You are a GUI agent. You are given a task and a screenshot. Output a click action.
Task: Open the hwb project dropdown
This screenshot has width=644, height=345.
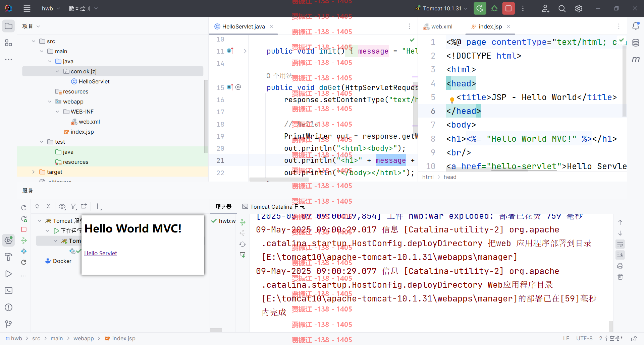51,8
